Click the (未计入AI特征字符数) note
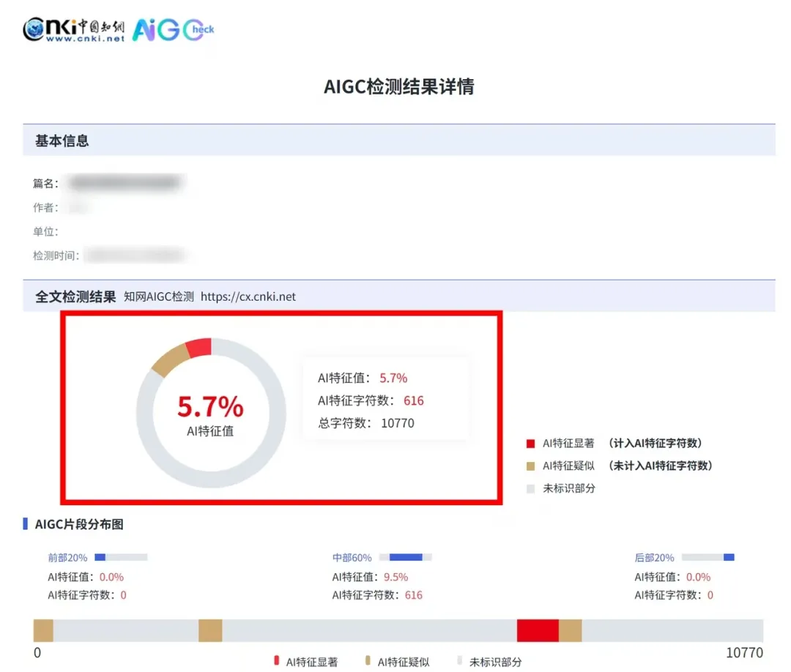 pyautogui.click(x=661, y=466)
